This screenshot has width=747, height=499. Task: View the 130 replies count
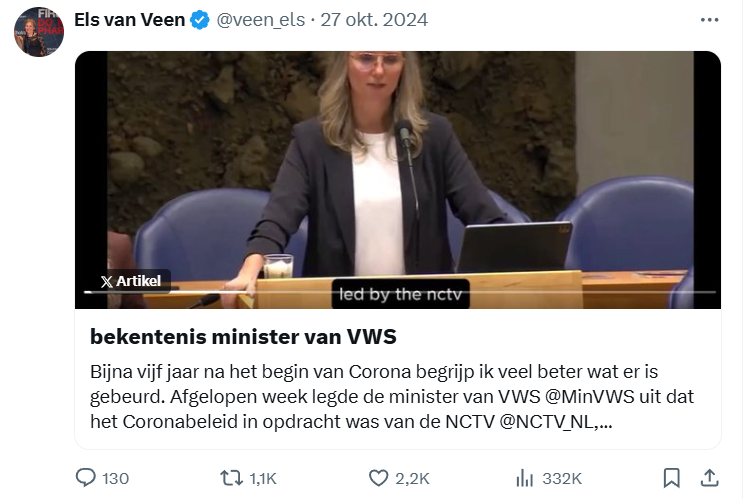point(116,479)
